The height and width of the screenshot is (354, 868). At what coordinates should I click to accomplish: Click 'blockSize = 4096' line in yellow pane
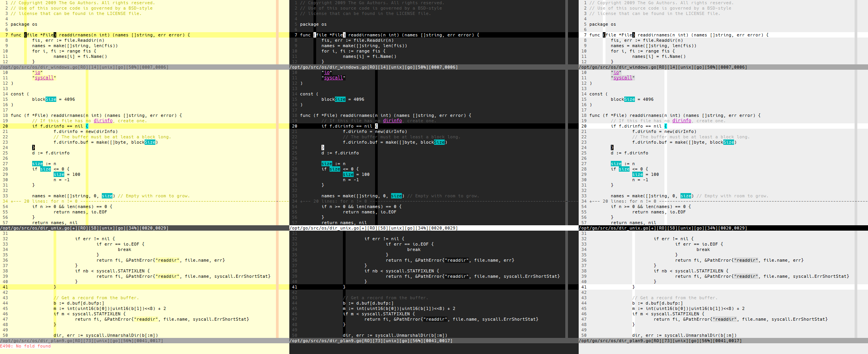[54, 99]
